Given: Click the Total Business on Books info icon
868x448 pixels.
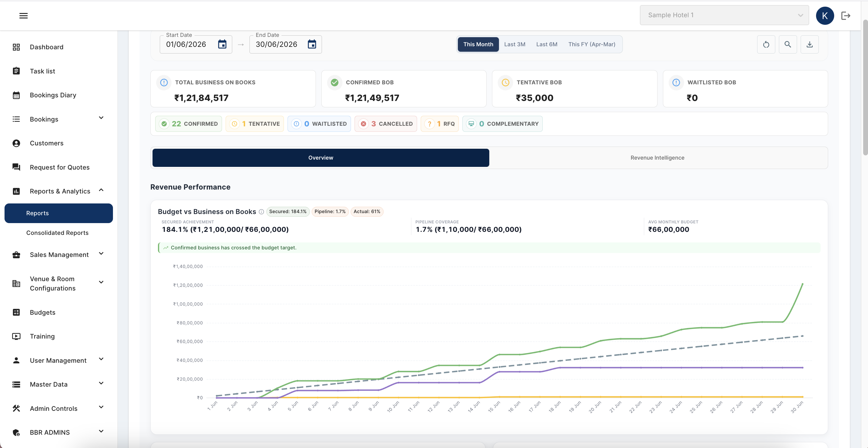Looking at the screenshot, I should 164,82.
